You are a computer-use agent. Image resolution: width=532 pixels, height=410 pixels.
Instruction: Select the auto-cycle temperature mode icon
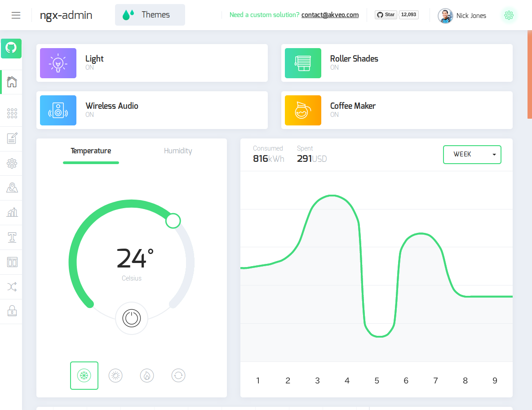[178, 375]
